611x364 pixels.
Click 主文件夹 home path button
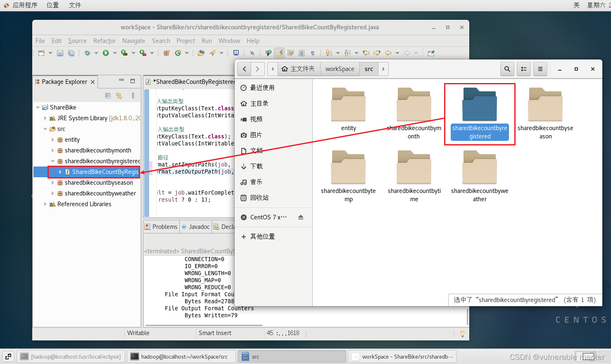[x=298, y=69]
